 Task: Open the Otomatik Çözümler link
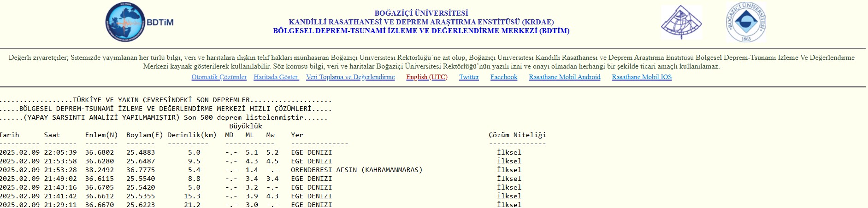coord(219,77)
